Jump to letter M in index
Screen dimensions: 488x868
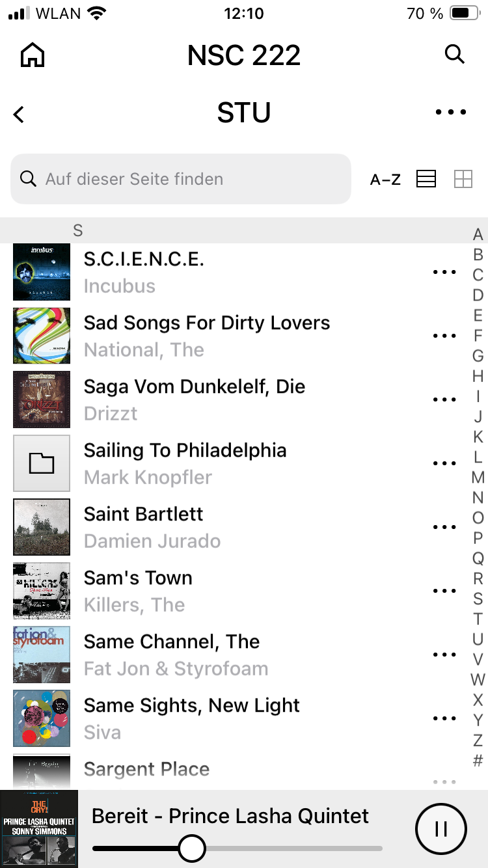pos(478,478)
